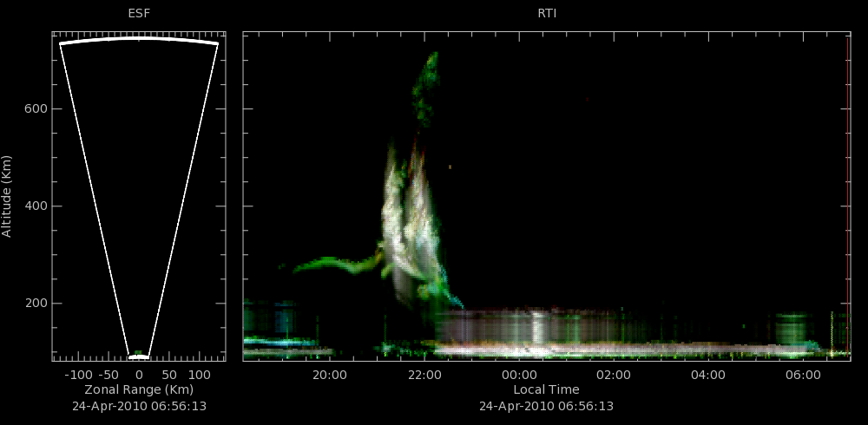Click the 02:00 time tick label

614,376
